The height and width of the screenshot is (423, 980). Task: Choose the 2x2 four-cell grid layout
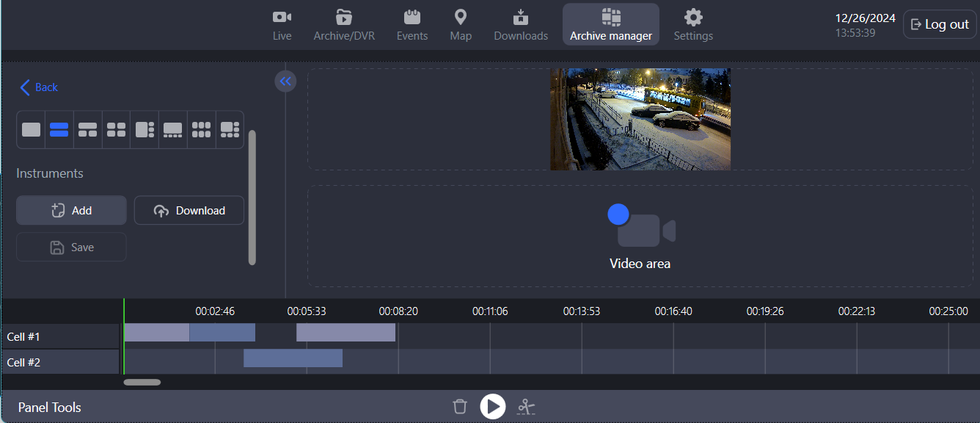(116, 130)
